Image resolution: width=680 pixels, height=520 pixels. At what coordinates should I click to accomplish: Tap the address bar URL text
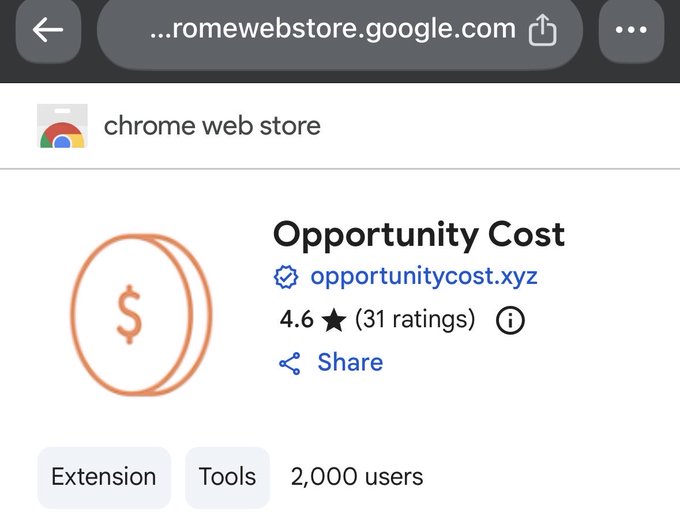(x=333, y=29)
